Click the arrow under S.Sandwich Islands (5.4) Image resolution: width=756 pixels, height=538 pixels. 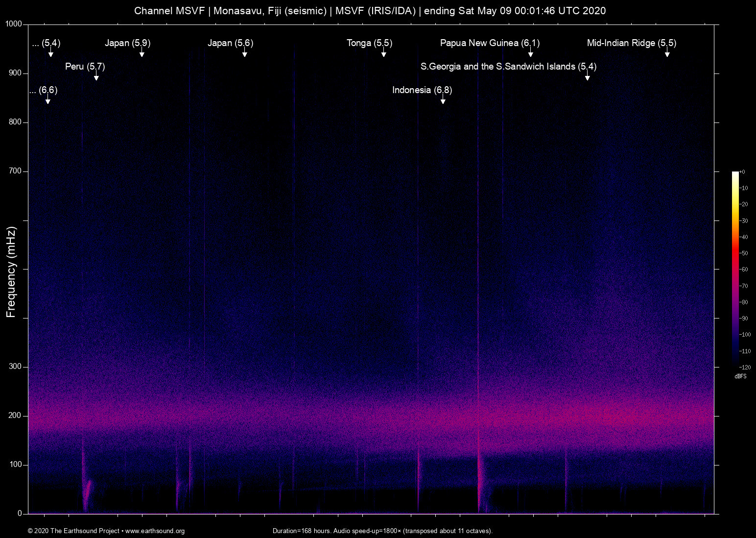point(587,77)
